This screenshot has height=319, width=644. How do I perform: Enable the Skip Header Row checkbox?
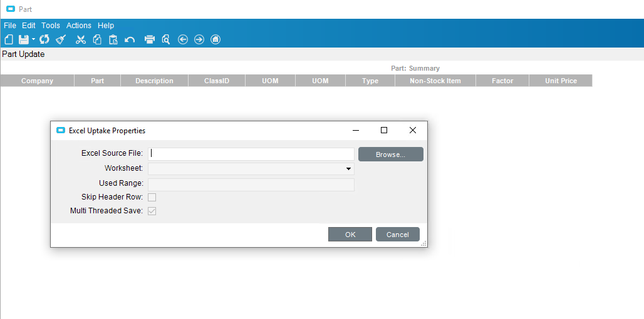[x=152, y=197]
